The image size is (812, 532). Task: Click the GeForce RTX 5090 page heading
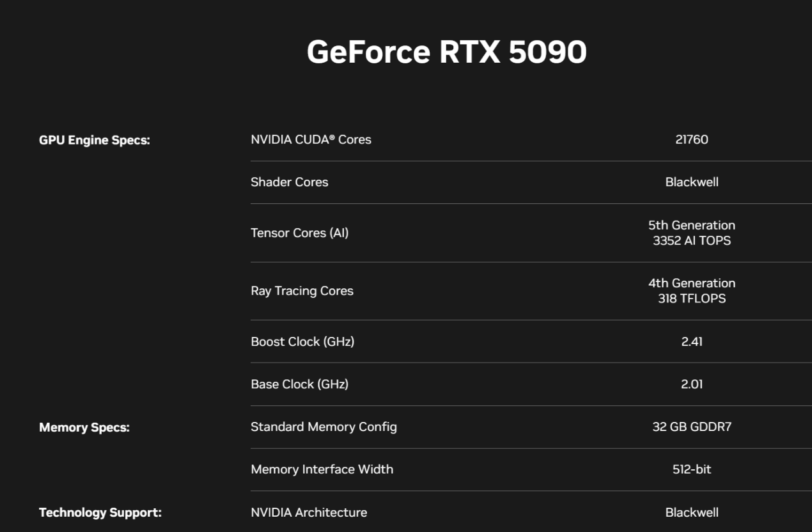click(446, 52)
